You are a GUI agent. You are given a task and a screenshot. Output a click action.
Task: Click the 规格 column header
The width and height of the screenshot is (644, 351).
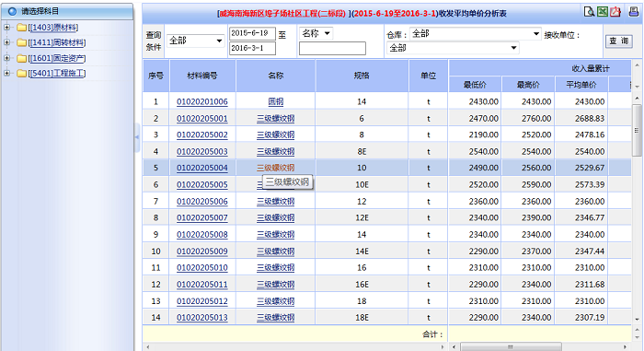pos(362,76)
